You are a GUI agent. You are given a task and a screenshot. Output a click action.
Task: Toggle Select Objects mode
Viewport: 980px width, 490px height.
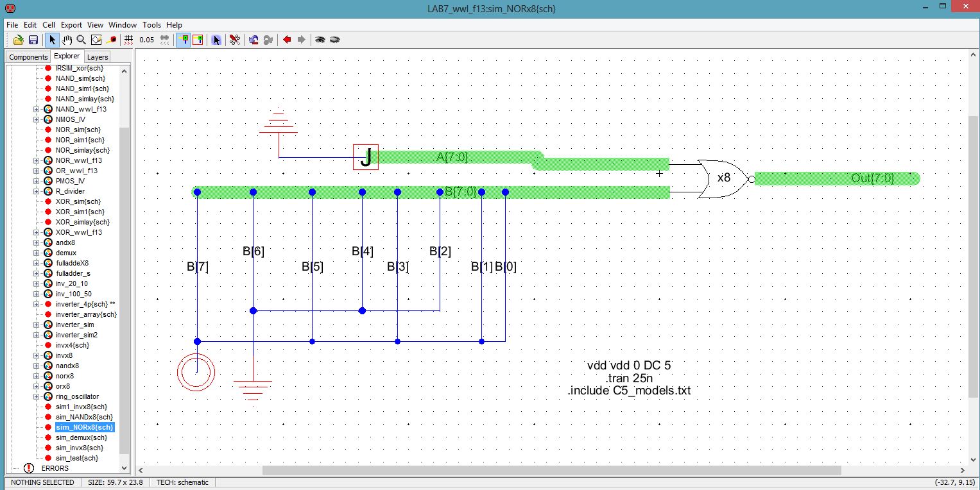point(184,40)
